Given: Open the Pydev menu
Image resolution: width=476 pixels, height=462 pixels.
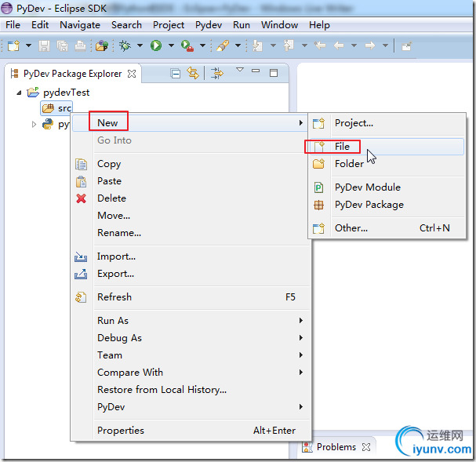Looking at the screenshot, I should tap(209, 25).
